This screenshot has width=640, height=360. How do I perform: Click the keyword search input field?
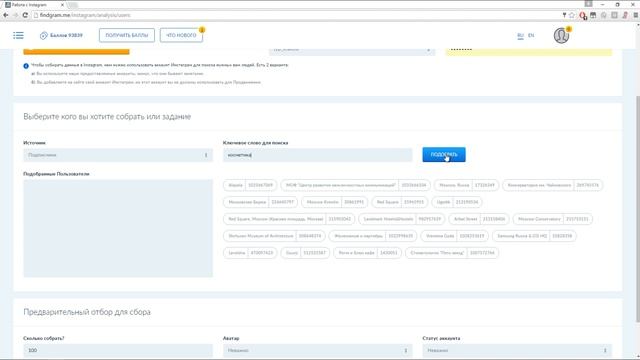(x=318, y=155)
